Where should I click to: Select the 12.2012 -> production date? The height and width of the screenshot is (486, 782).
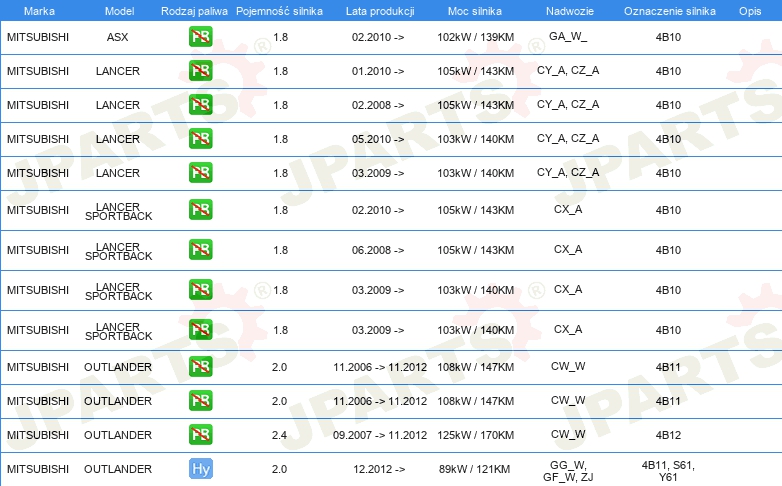pos(379,469)
